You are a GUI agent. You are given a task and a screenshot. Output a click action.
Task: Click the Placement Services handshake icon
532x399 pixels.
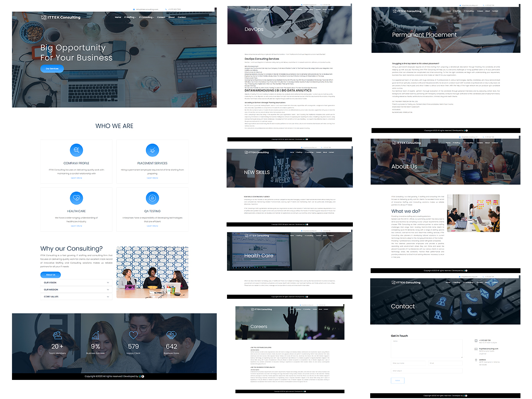[152, 150]
